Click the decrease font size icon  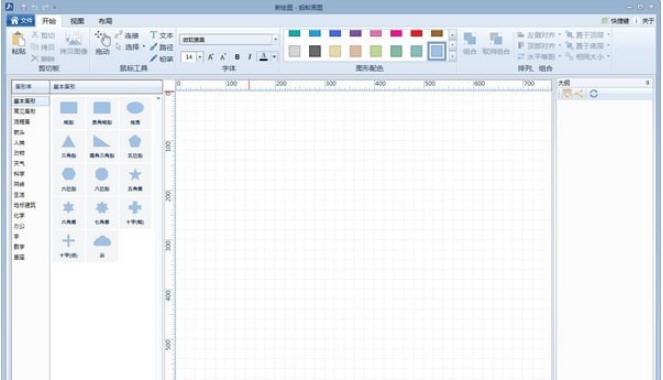pyautogui.click(x=223, y=57)
